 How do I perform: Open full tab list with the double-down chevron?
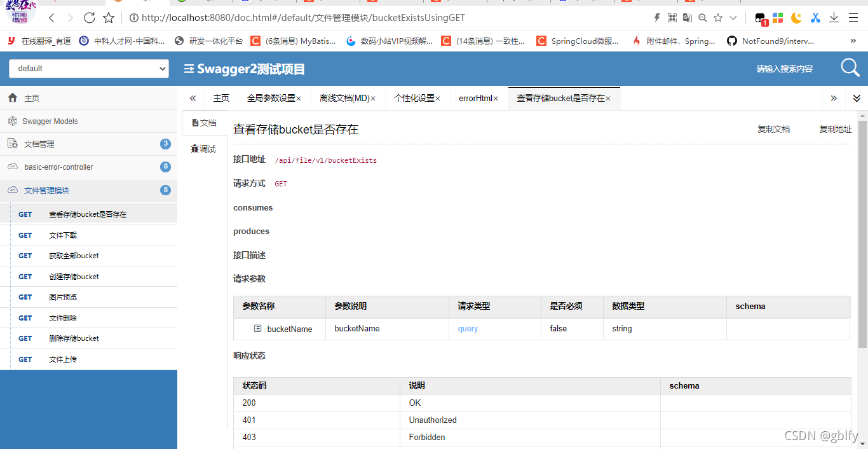tap(856, 98)
